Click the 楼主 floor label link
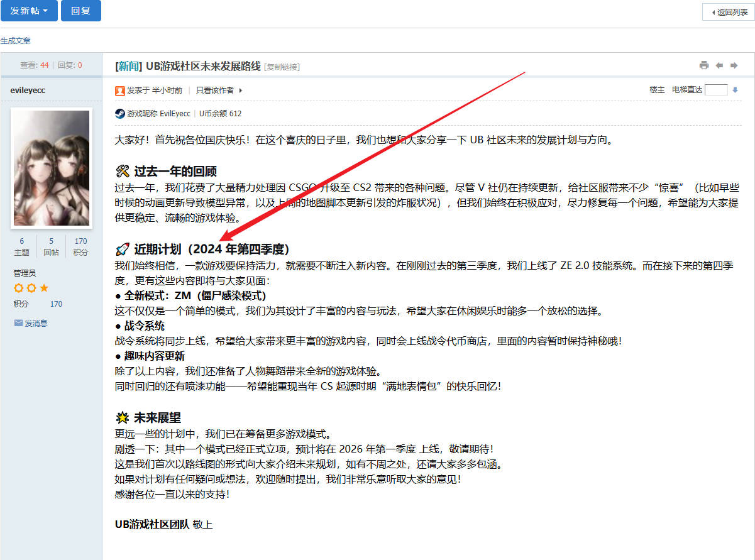 coord(657,90)
